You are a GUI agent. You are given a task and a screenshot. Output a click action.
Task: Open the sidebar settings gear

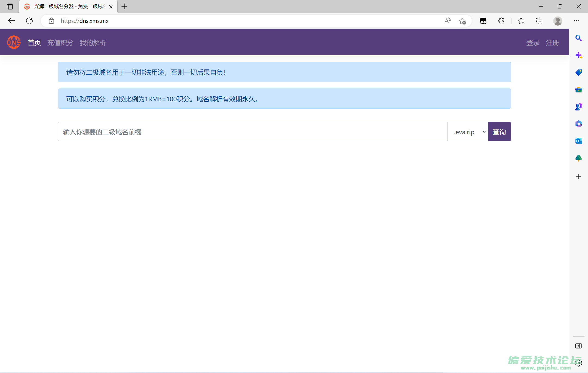(x=579, y=363)
